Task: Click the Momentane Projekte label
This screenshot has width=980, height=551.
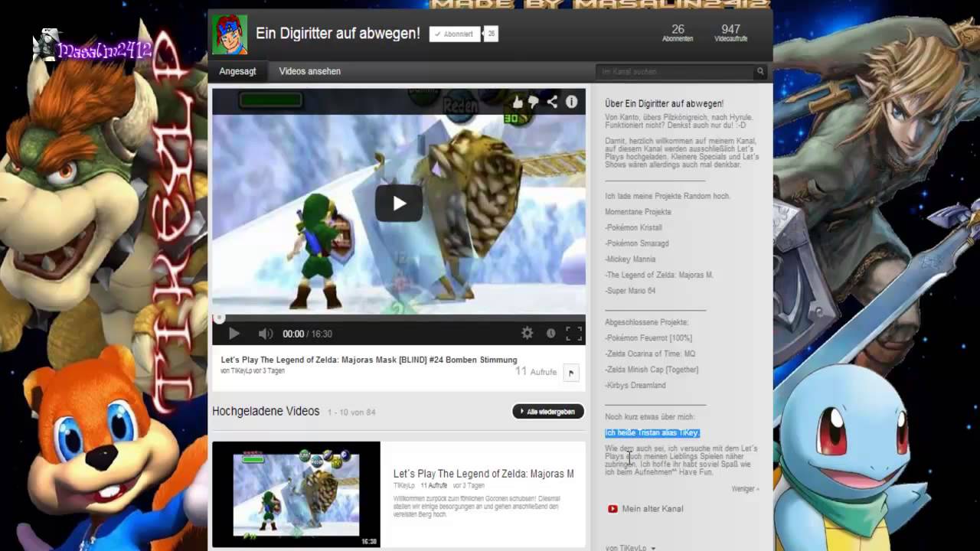Action: point(638,212)
